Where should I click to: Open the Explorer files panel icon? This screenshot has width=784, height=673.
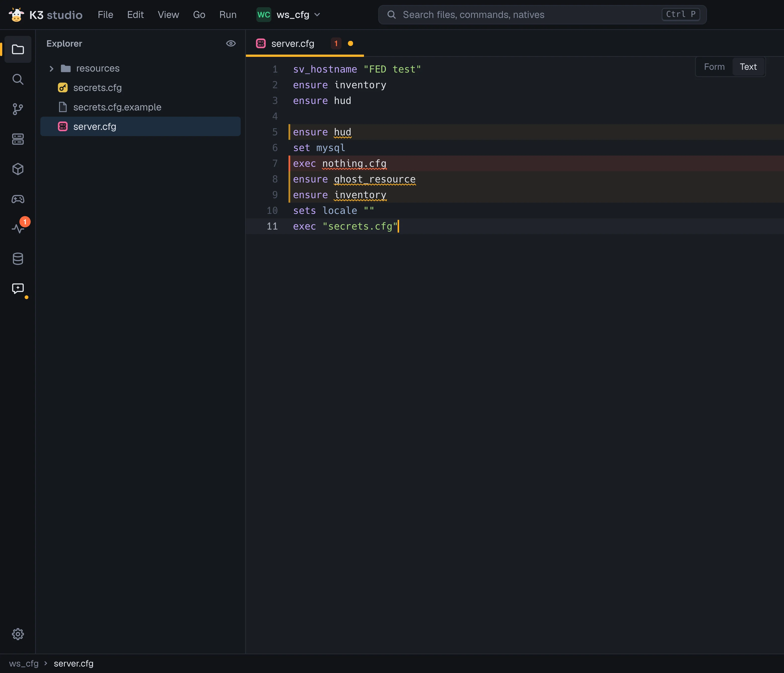point(18,49)
